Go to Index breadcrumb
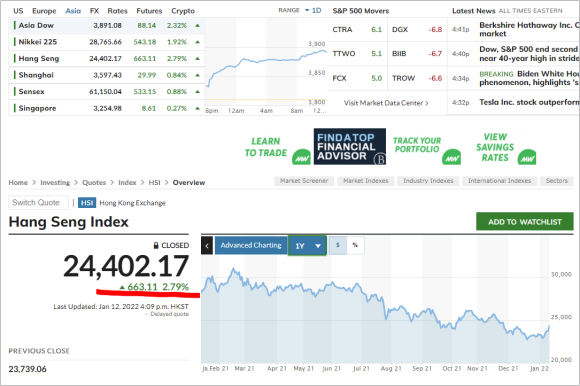 click(127, 182)
